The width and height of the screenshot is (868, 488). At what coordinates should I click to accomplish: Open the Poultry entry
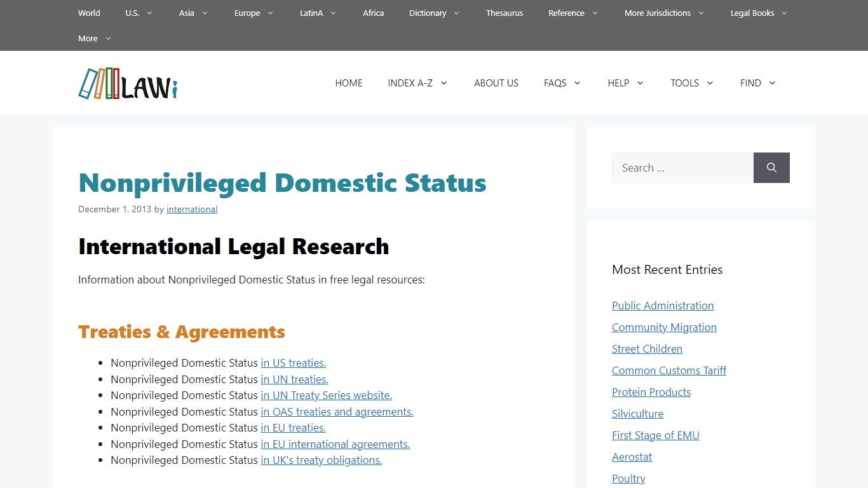coord(628,478)
